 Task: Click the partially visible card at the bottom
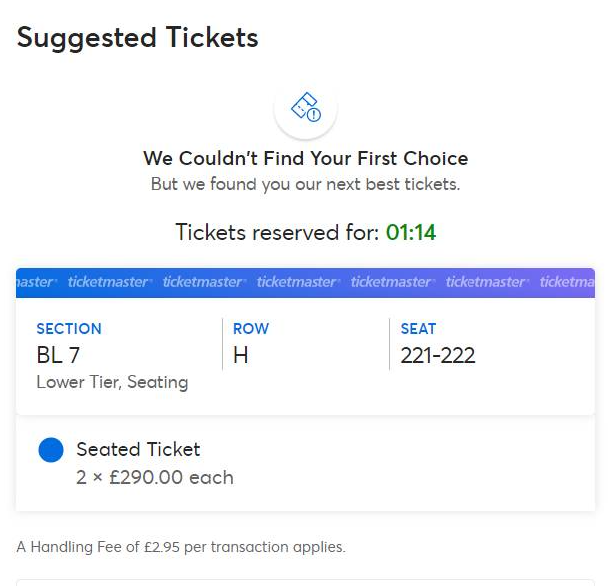click(305, 581)
